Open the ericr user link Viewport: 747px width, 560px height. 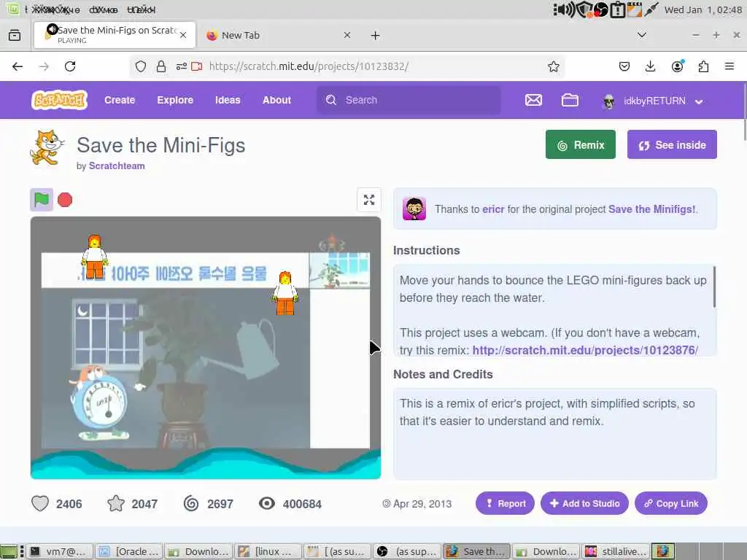pyautogui.click(x=493, y=209)
